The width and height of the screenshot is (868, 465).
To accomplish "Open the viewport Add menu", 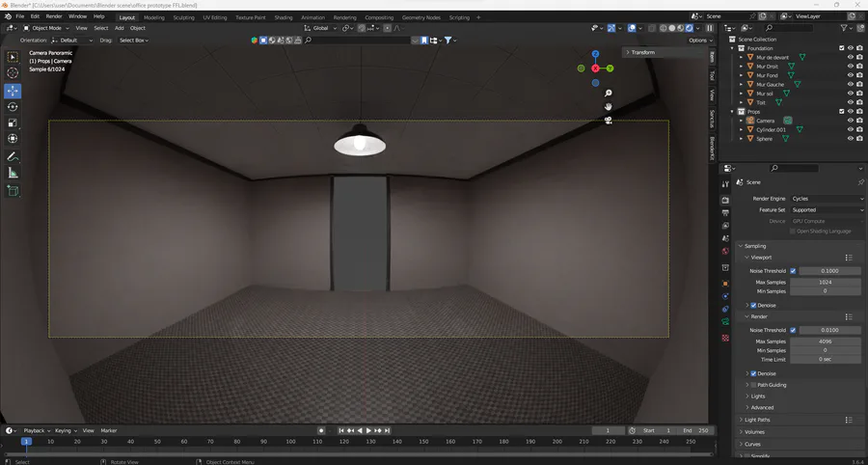I will [119, 28].
